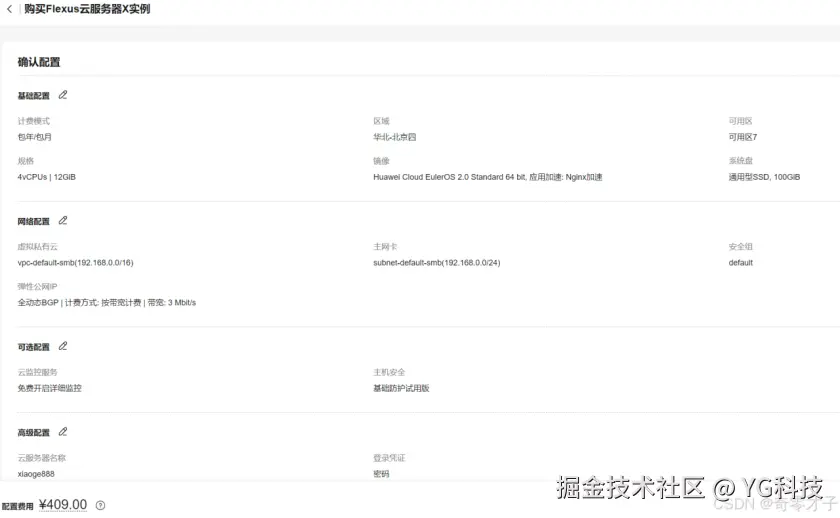840x518 pixels.
Task: Select the 密码 login credential value
Action: coord(381,474)
